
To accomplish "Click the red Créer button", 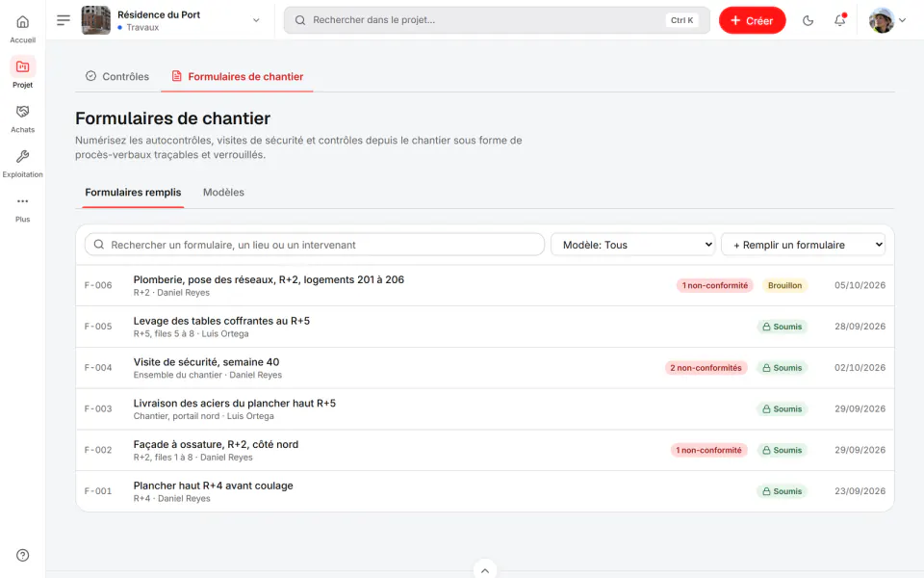I will coord(752,20).
